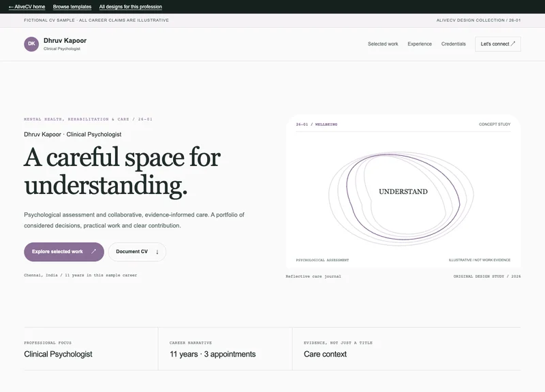Open All designs for this profession

tap(130, 7)
